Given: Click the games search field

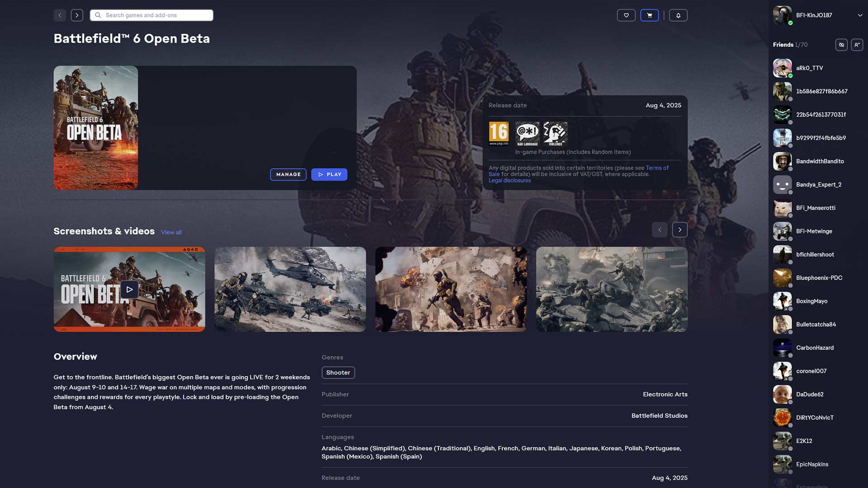Looking at the screenshot, I should (151, 15).
